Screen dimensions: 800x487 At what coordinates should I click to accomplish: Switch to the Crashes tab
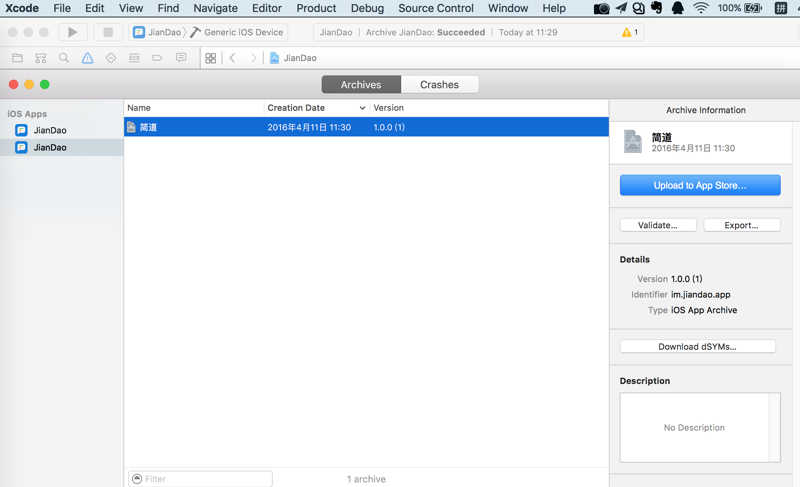click(x=439, y=85)
